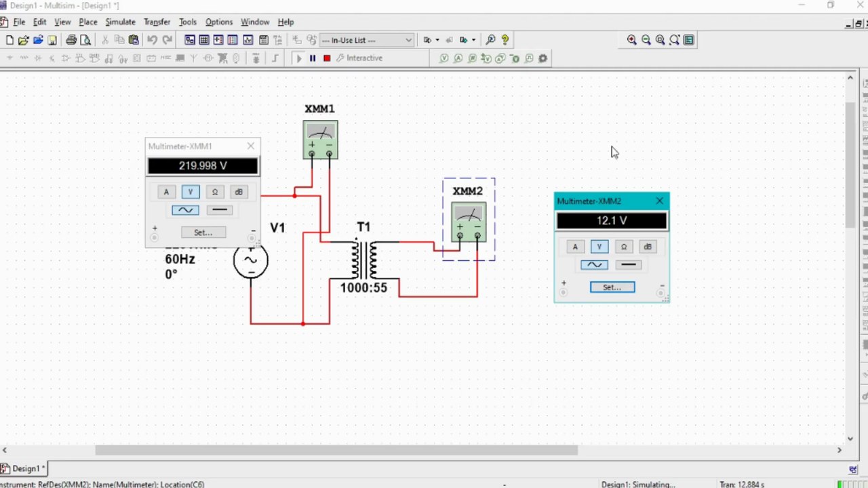
Task: Click Set button on Multimeter-XMM1
Action: pyautogui.click(x=203, y=232)
